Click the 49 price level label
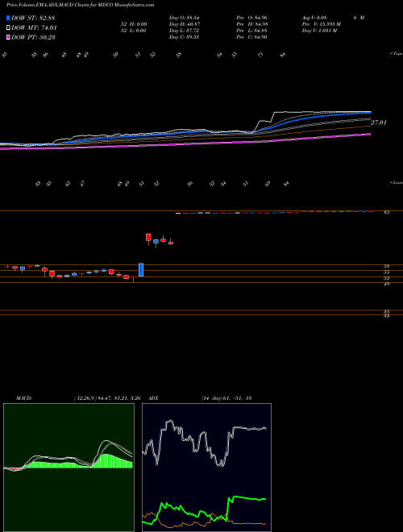 point(387,284)
